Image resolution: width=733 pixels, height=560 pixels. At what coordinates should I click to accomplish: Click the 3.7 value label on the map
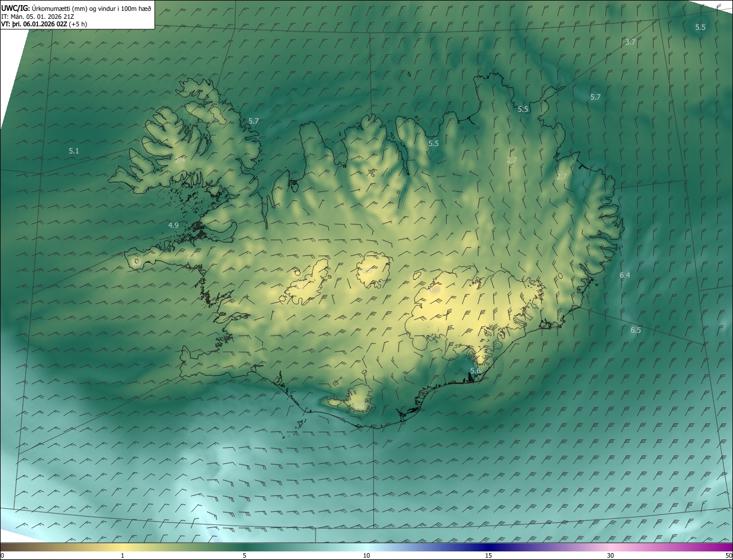coord(630,42)
